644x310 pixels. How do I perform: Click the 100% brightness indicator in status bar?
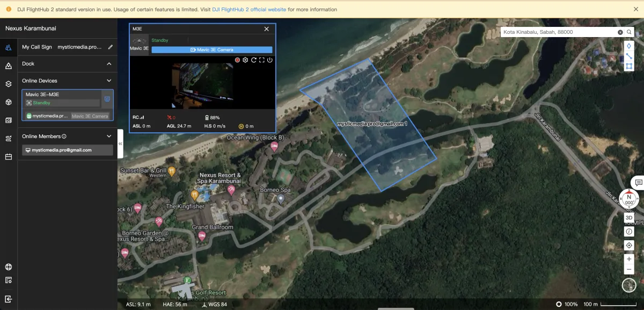(x=567, y=305)
